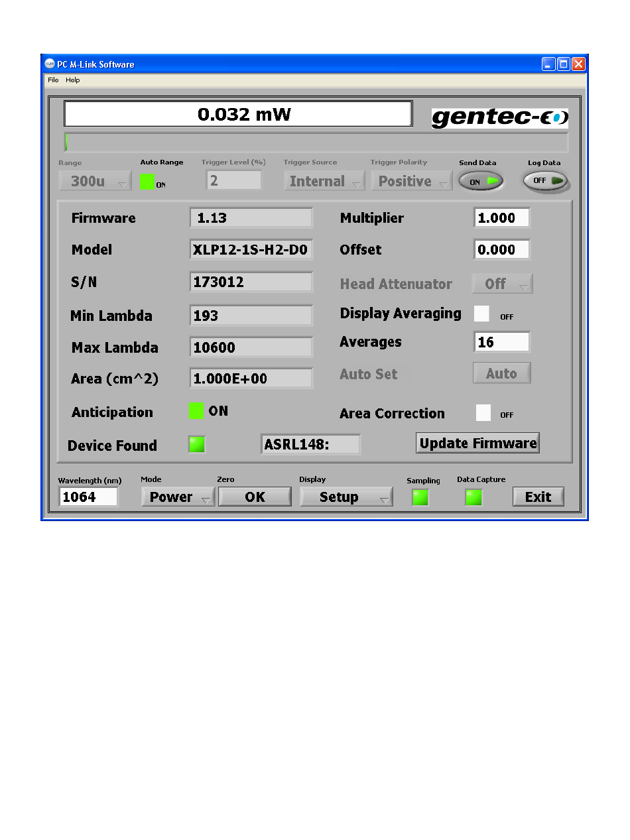
Task: Click the Device Found indicator light
Action: 196,444
